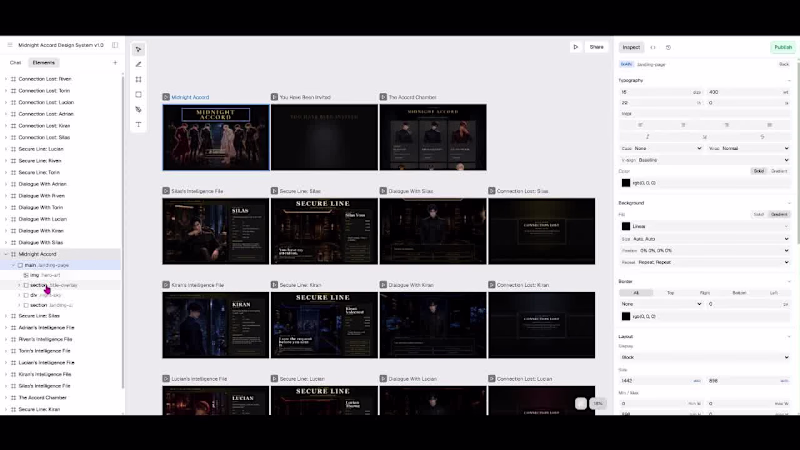This screenshot has height=450, width=800.
Task: Click frame icon beside Connection Lost: Kiran label
Action: [x=492, y=285]
